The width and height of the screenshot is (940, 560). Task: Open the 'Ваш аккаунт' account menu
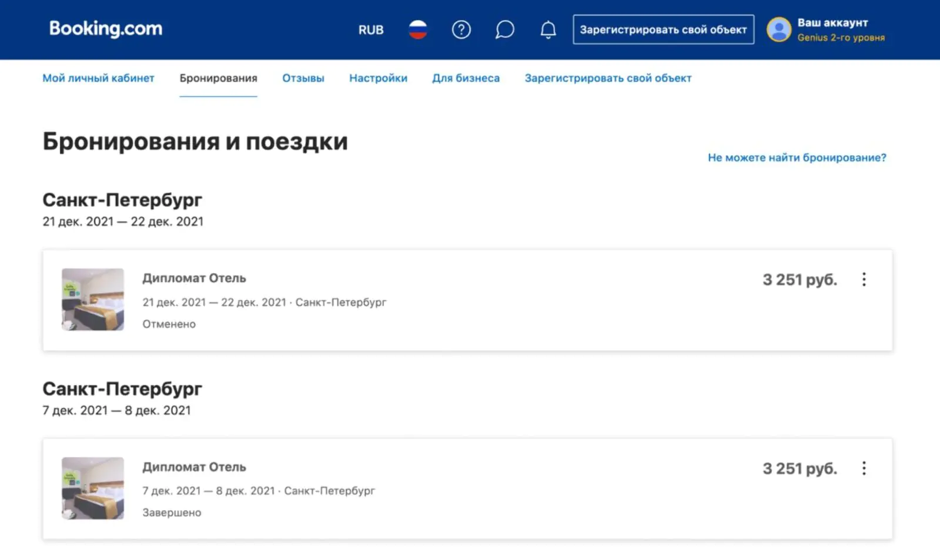pos(832,23)
